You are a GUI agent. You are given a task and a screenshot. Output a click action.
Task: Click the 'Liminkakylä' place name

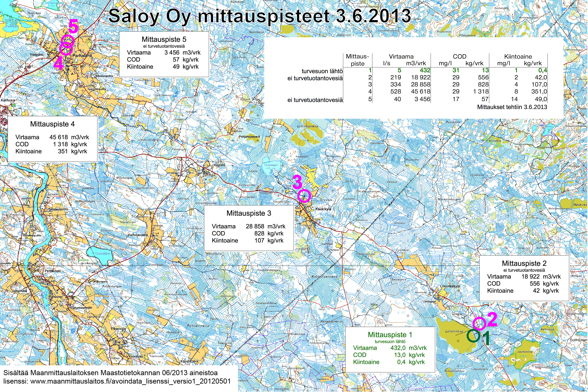coord(450,286)
